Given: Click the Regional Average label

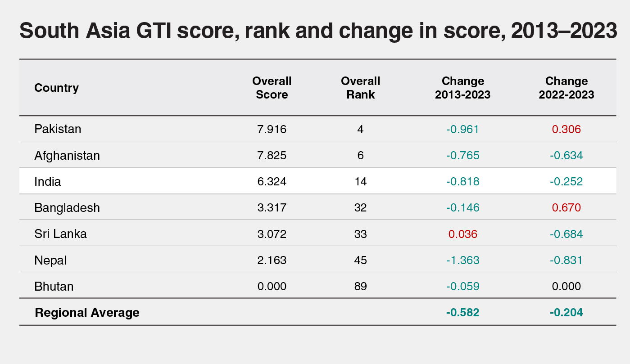Looking at the screenshot, I should (x=87, y=312).
